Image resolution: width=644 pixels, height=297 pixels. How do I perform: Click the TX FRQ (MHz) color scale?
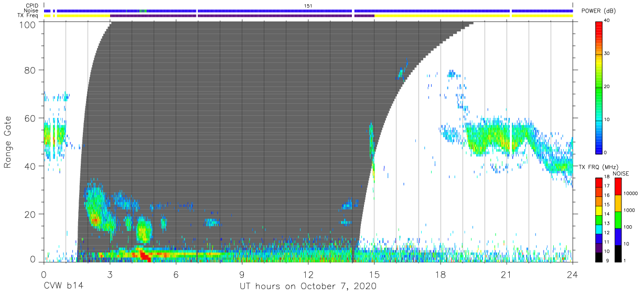[599, 219]
